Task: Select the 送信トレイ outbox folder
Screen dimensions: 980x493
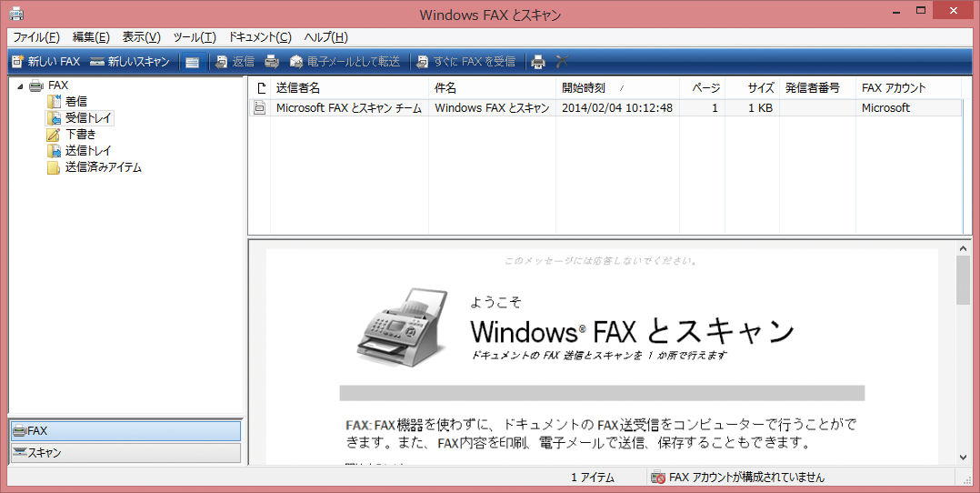Action: pyautogui.click(x=87, y=151)
